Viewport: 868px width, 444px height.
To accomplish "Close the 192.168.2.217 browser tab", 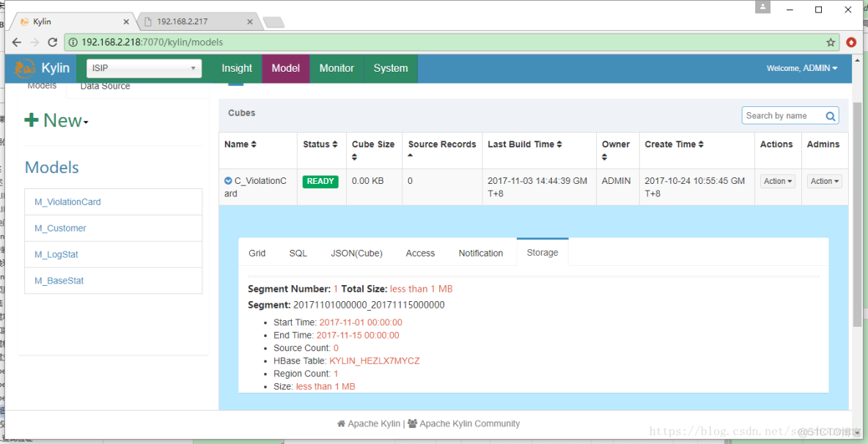I will (250, 21).
